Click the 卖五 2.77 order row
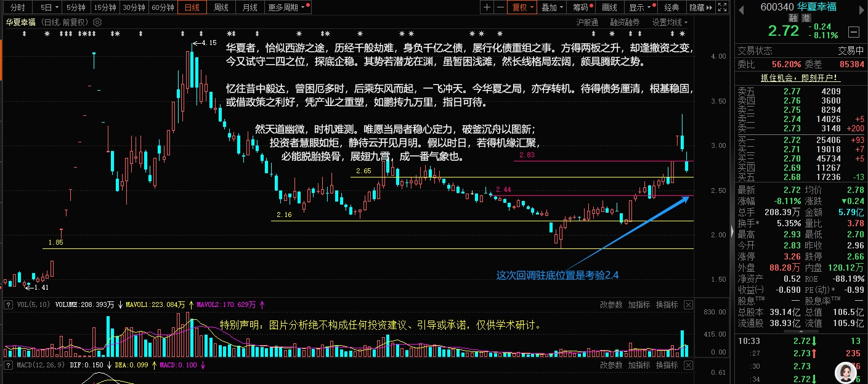The height and width of the screenshot is (384, 868). (x=801, y=91)
